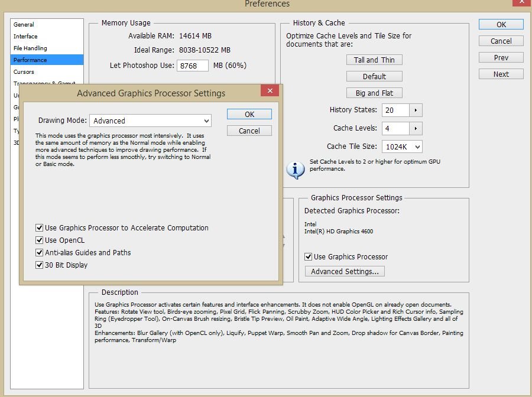Open the Cache Levels arrow popup
Image resolution: width=532 pixels, height=397 pixels.
(416, 128)
